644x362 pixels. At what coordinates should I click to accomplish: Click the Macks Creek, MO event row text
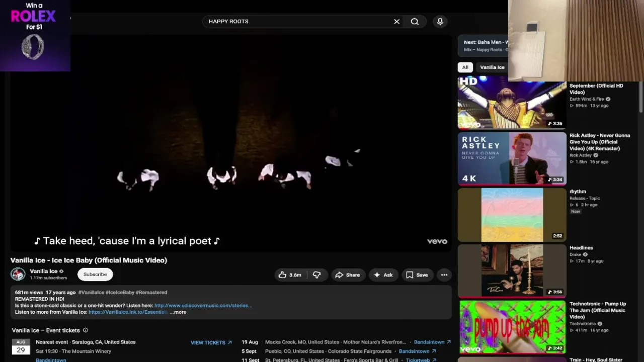click(335, 342)
